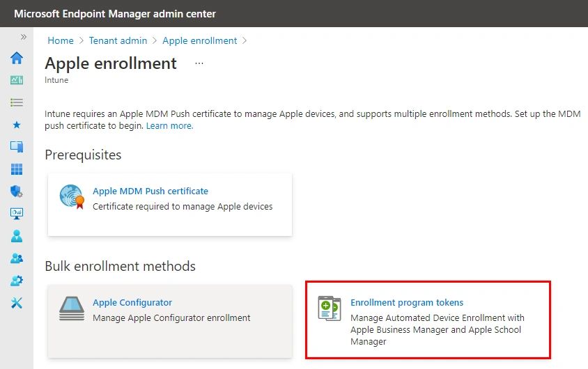Open Users icon in sidebar
This screenshot has width=588, height=369.
pos(17,236)
